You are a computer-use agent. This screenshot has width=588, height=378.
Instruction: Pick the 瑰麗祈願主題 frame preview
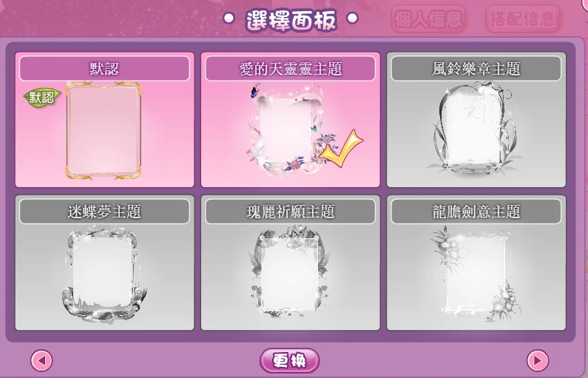point(288,271)
